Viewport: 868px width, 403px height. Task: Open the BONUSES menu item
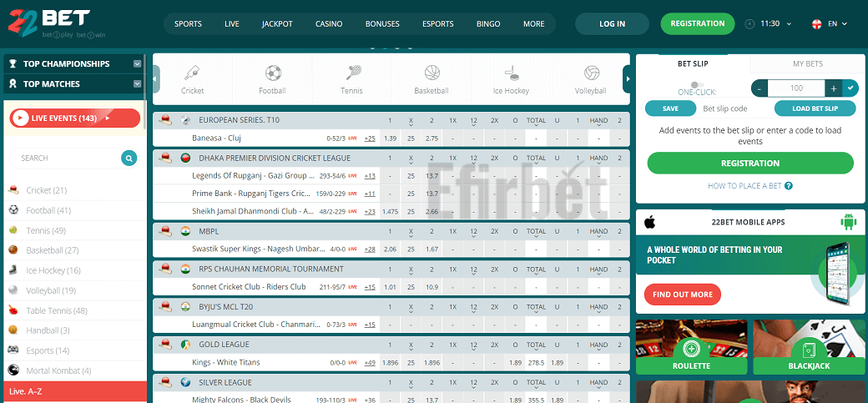[382, 24]
